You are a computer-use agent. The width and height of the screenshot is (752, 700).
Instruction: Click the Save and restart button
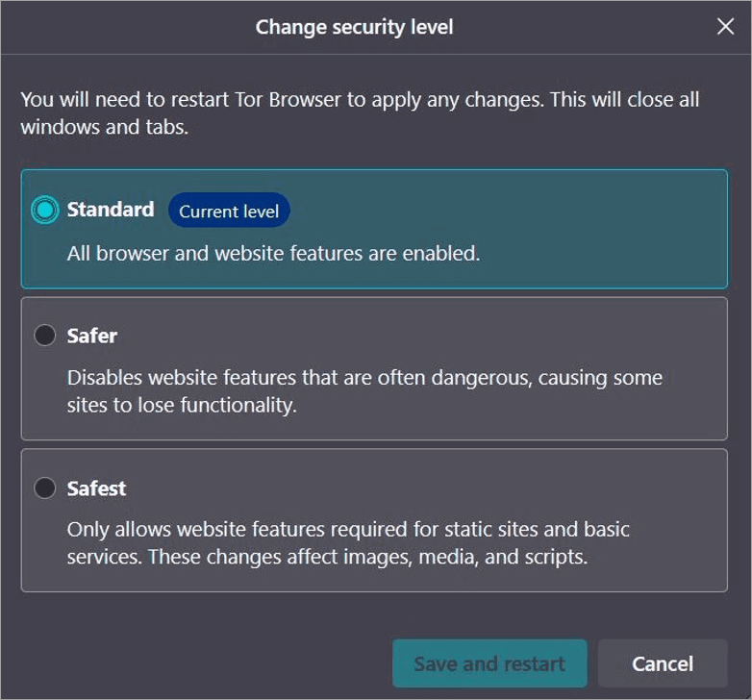[x=489, y=663]
